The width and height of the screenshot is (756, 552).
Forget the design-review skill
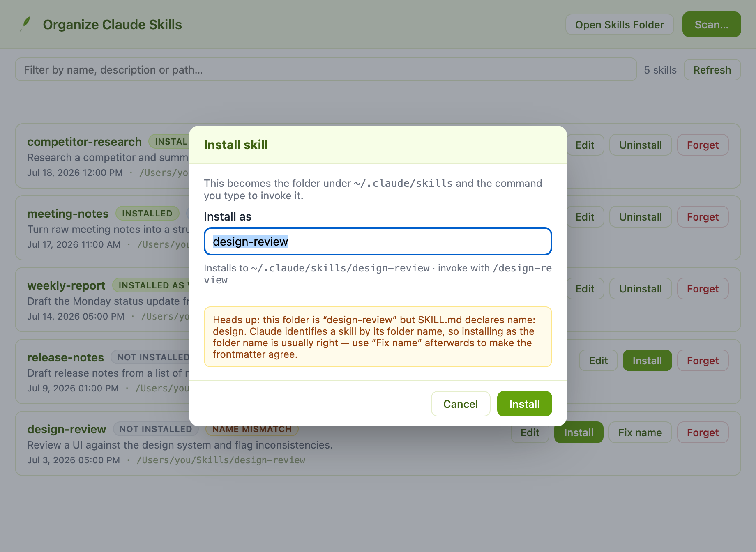(x=703, y=432)
